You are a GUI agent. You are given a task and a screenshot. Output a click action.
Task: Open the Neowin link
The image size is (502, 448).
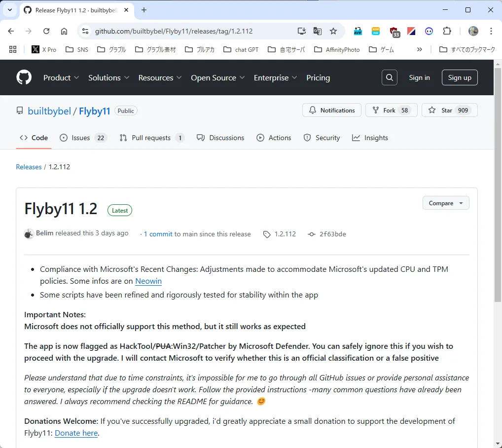tap(148, 281)
